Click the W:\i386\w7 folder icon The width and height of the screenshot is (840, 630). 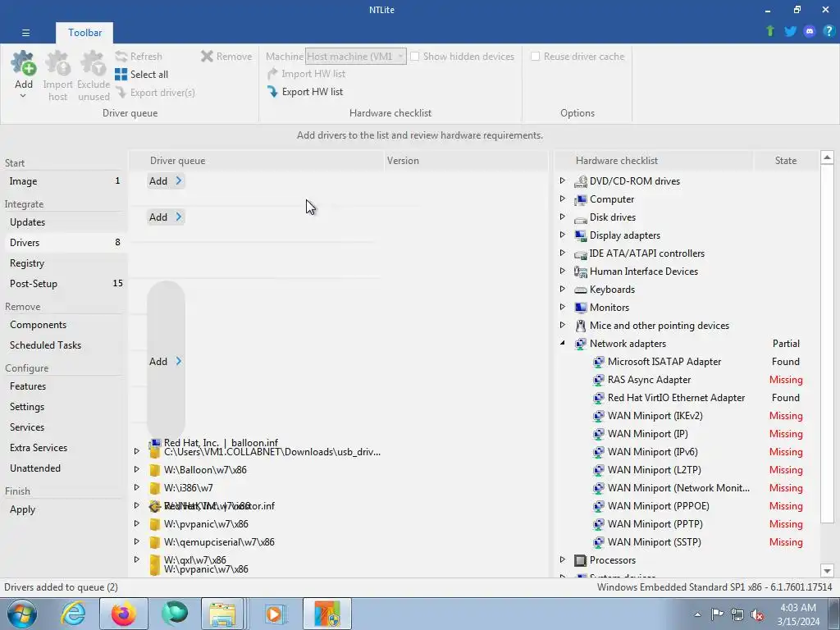[154, 488]
